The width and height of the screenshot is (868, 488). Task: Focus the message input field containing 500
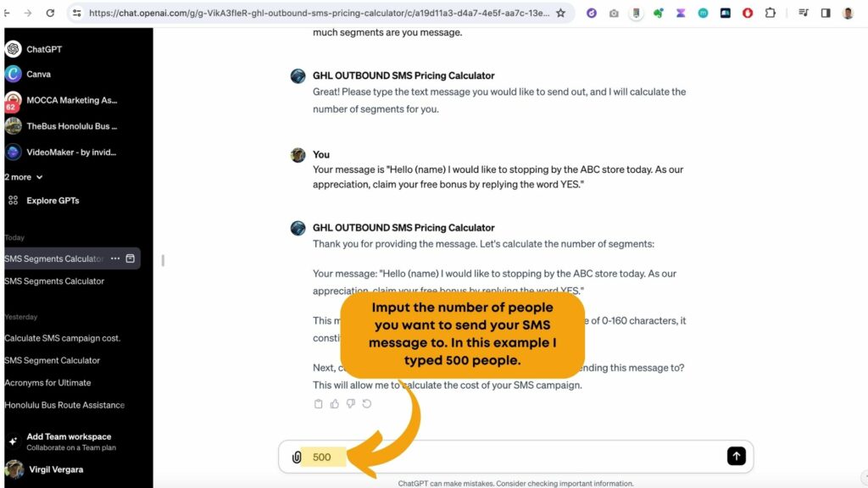pos(515,457)
